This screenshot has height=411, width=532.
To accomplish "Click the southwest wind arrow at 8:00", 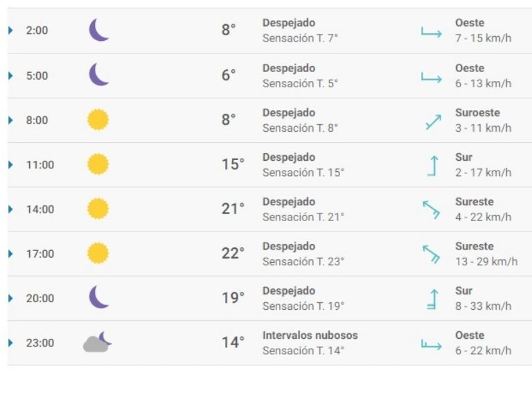I will [x=433, y=122].
